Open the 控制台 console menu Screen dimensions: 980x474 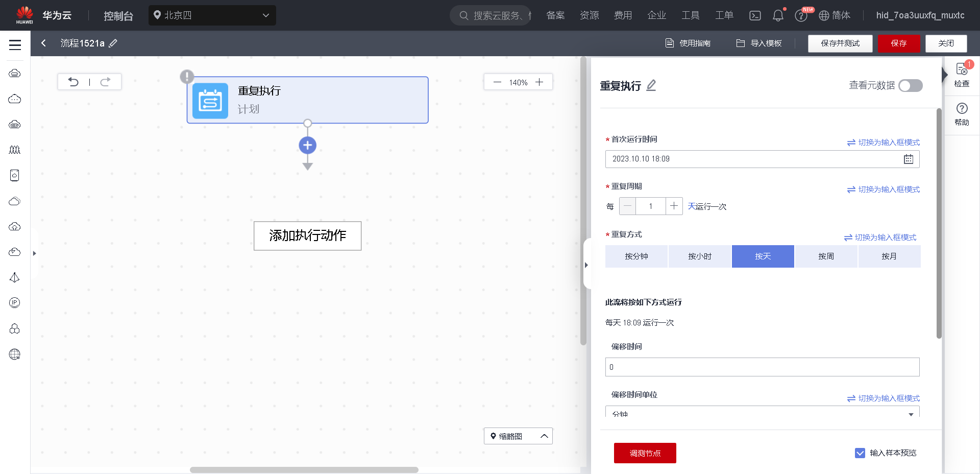click(118, 16)
